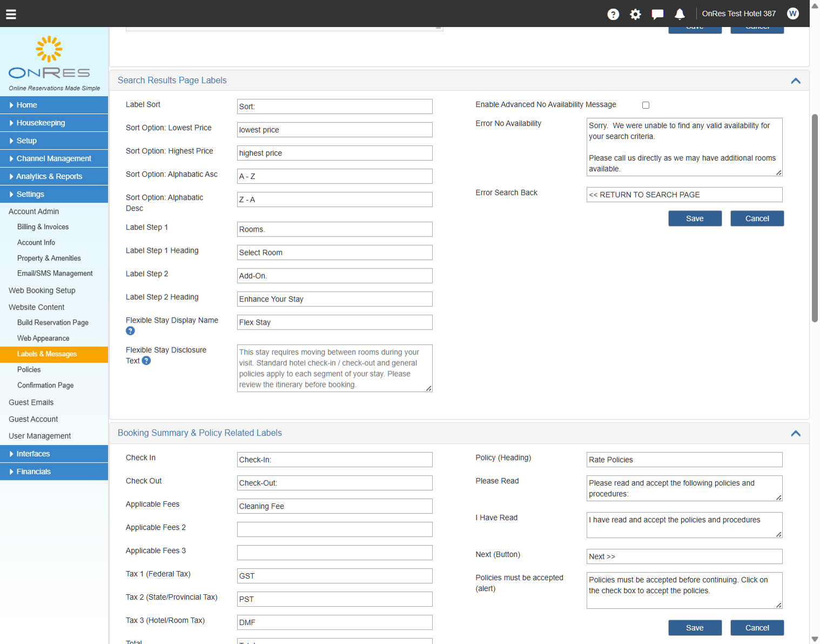Cancel Search Results Page Labels changes
This screenshot has height=644, width=820.
pos(757,218)
